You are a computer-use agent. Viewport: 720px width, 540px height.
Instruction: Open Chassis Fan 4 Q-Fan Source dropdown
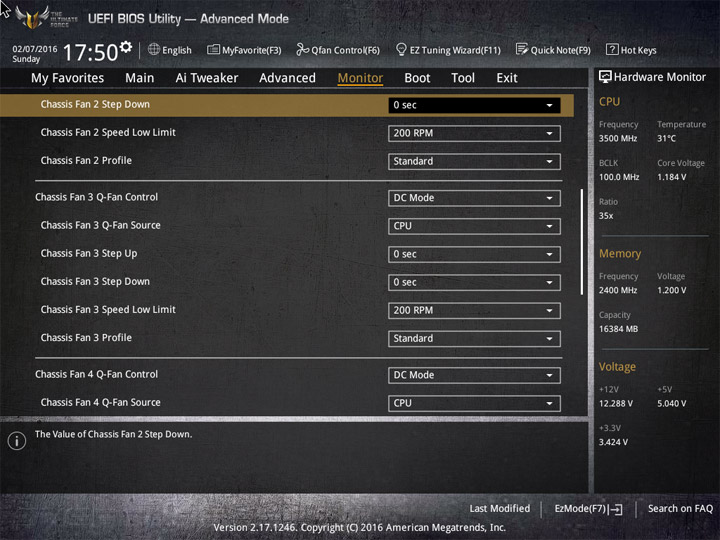pos(474,403)
